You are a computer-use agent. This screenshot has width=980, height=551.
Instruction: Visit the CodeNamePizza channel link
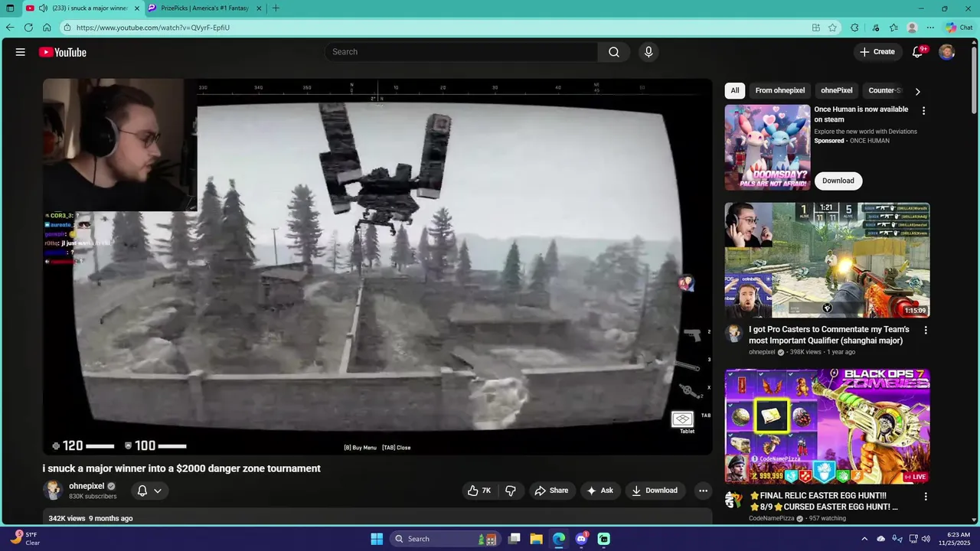point(772,518)
